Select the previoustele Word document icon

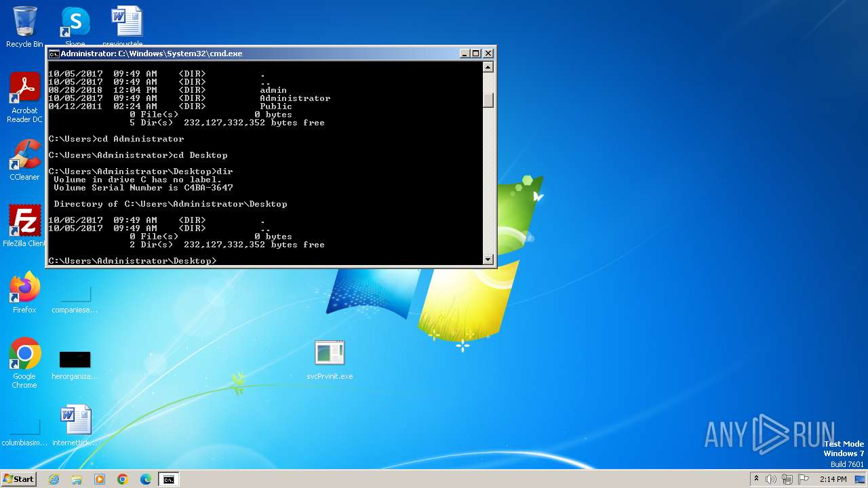pyautogui.click(x=126, y=27)
